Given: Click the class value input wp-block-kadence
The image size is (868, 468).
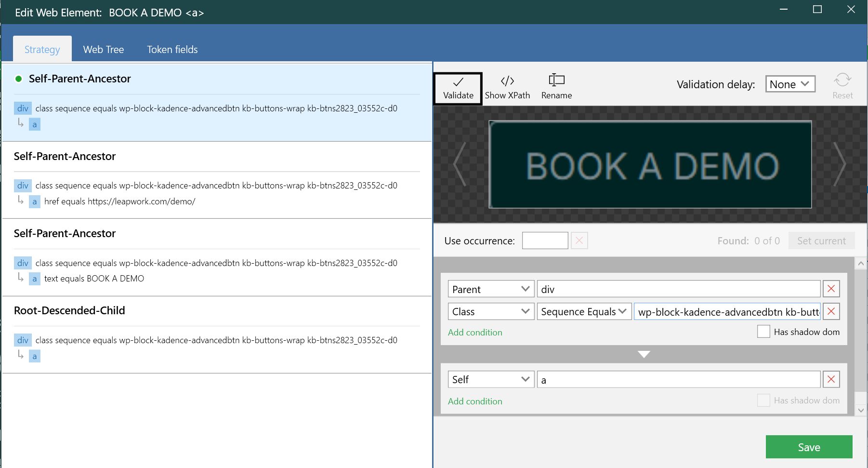Looking at the screenshot, I should pyautogui.click(x=727, y=312).
